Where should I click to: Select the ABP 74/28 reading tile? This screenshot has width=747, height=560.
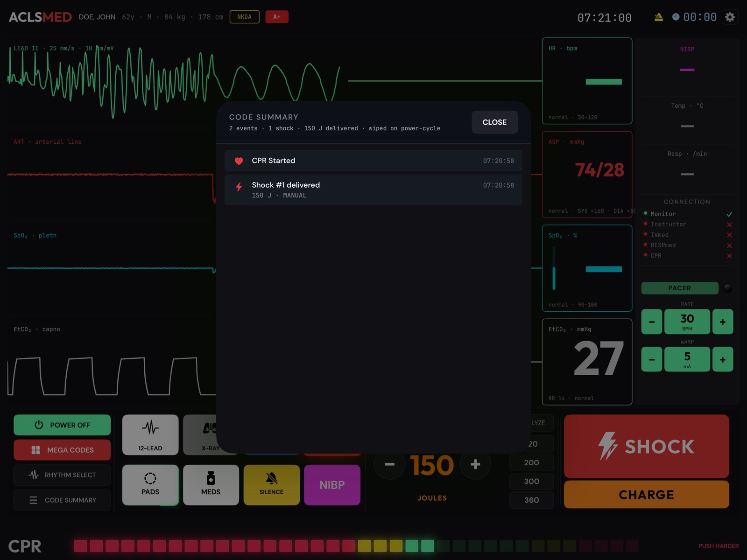pos(587,175)
